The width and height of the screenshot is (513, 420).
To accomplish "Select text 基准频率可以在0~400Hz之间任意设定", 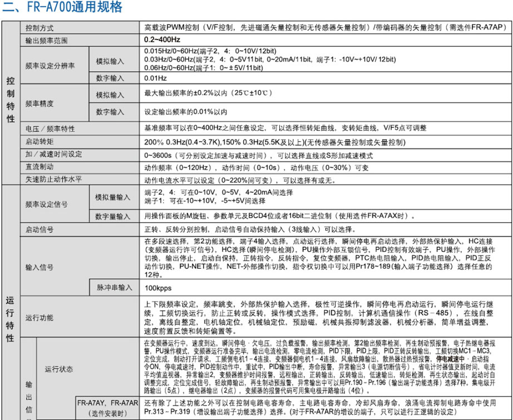I will pos(205,128).
